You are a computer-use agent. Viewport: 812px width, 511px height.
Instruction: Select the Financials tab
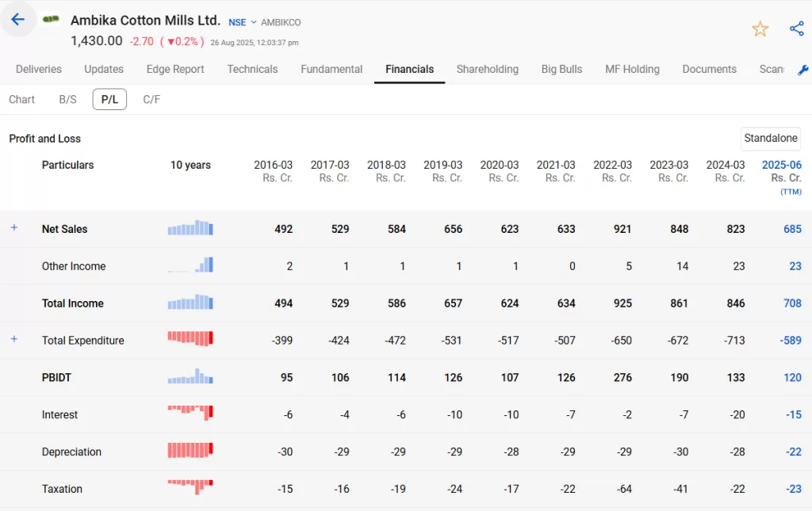point(410,69)
